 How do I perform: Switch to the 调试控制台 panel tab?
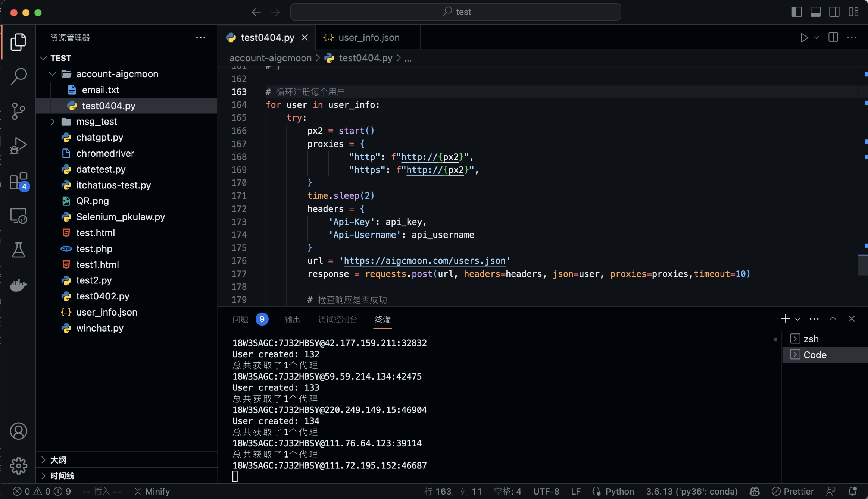[337, 319]
